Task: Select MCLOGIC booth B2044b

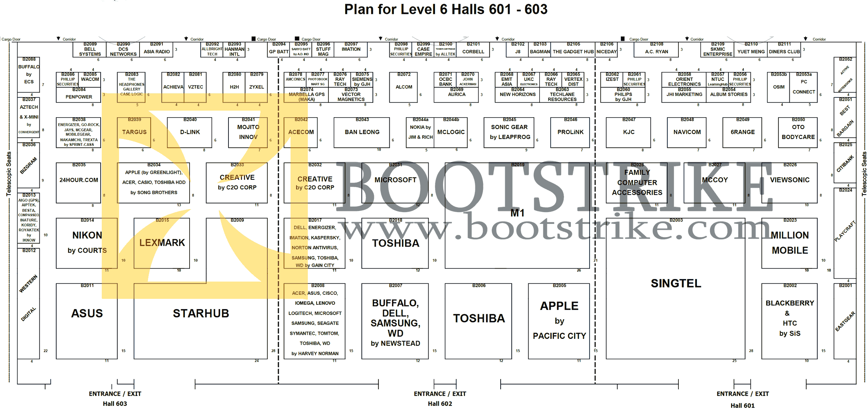Action: pos(451,132)
